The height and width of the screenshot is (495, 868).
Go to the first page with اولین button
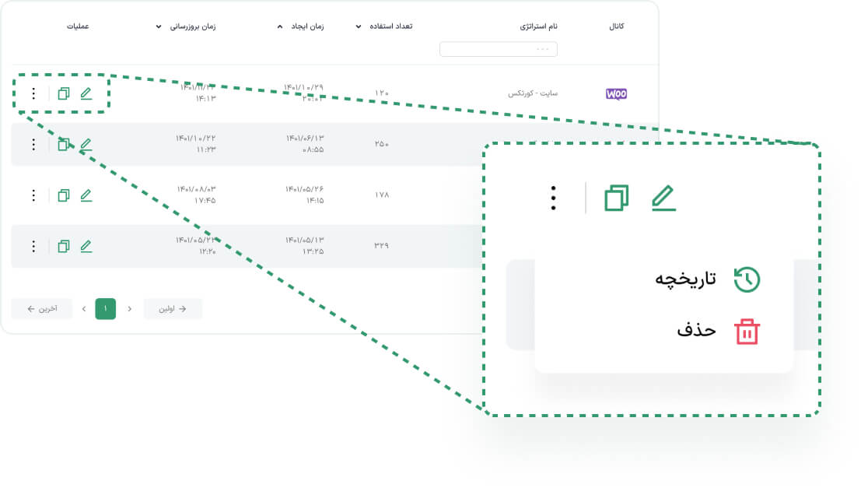(173, 309)
